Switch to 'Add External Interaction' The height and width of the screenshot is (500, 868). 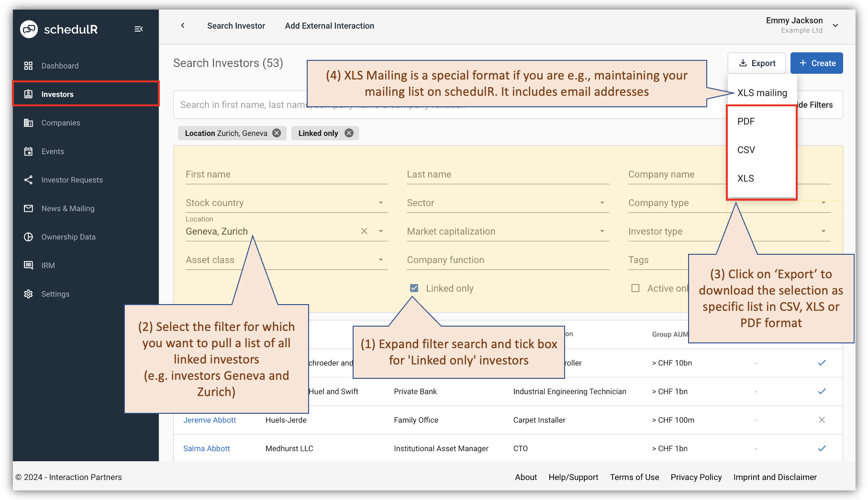pos(329,26)
